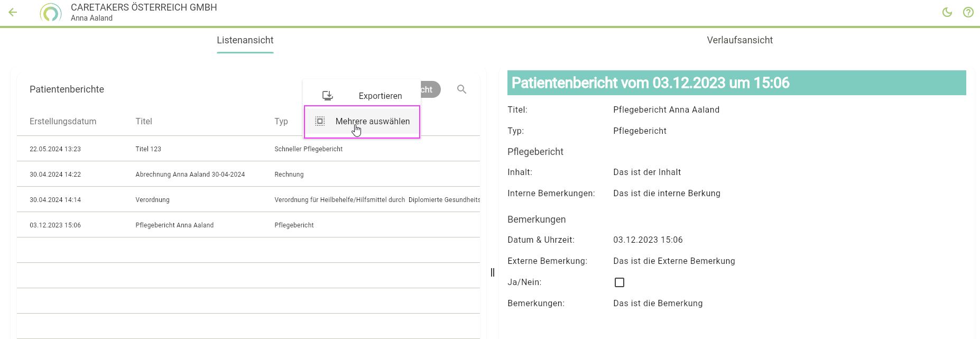The width and height of the screenshot is (980, 339).
Task: Click the multi-select icon beside Mehrere auswählen
Action: tap(320, 121)
